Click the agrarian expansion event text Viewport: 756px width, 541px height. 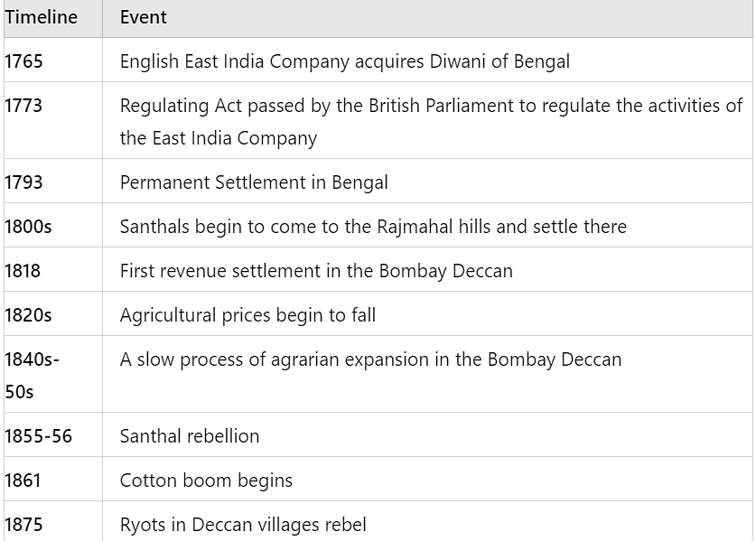pos(370,359)
